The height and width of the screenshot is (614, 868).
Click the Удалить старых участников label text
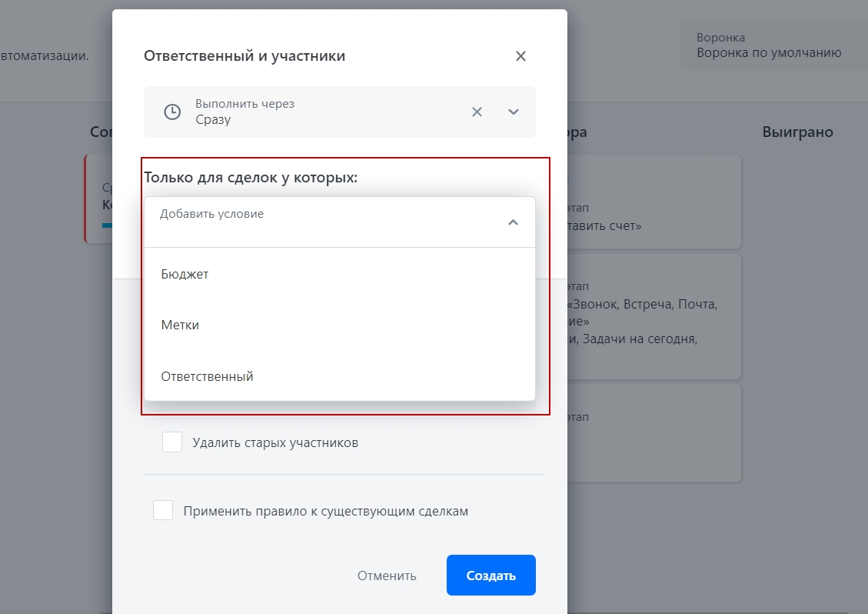[x=275, y=442]
